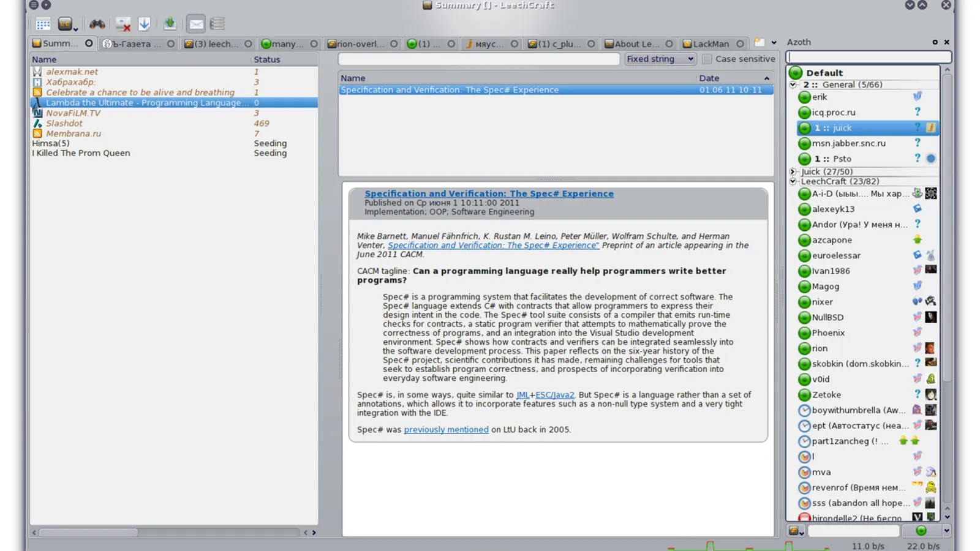Open the Fixed string search type dropdown

tap(660, 59)
